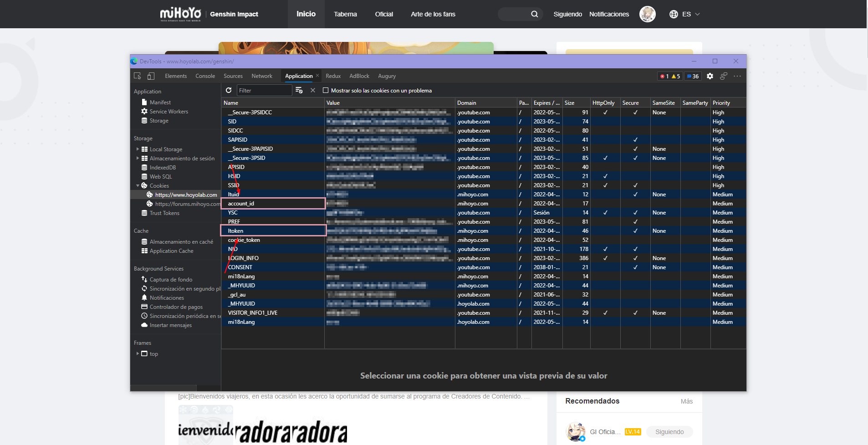This screenshot has width=868, height=445.
Task: Select Storage under the Application section
Action: pyautogui.click(x=159, y=121)
